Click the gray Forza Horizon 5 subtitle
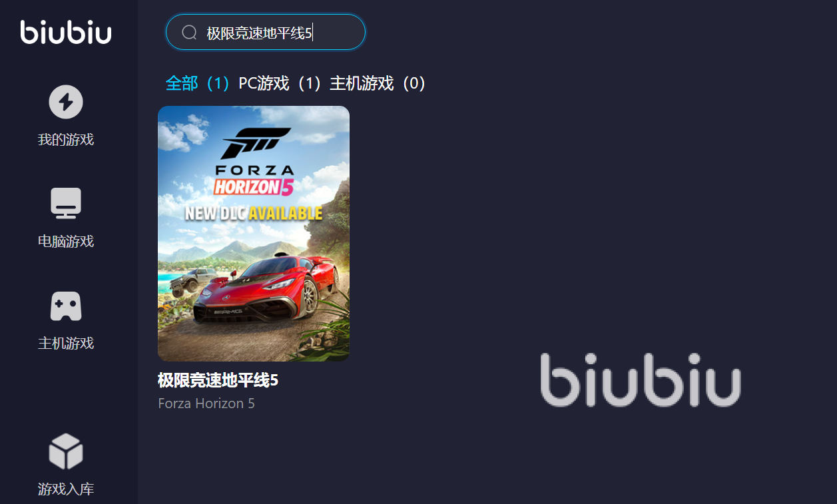837x504 pixels. tap(206, 403)
